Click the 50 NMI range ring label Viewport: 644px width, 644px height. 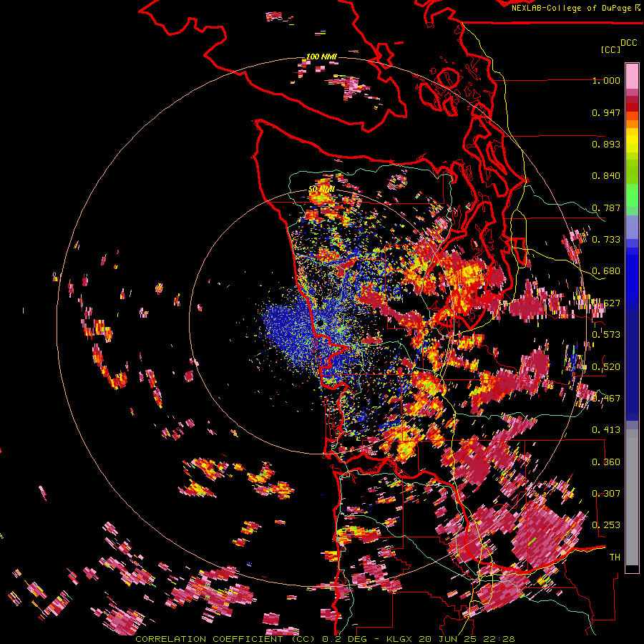[x=321, y=190]
